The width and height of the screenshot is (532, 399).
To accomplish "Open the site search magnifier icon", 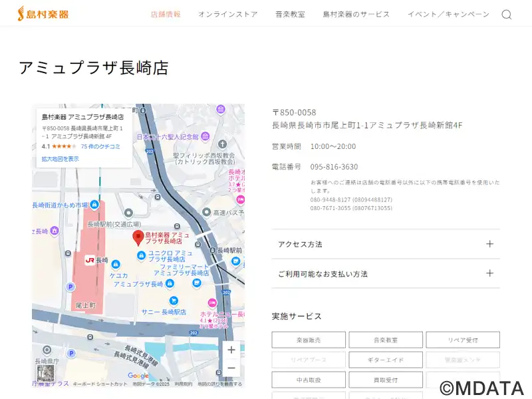I will tap(507, 15).
